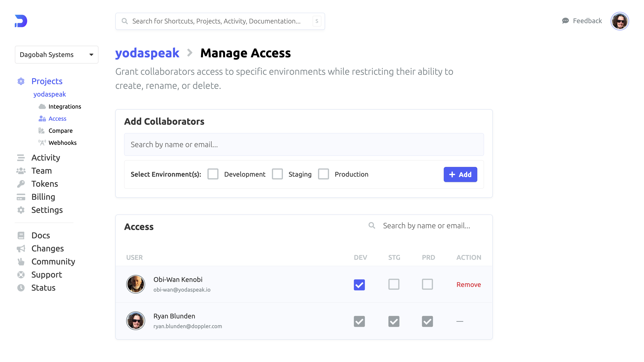Click the Changes megaphone icon
This screenshot has width=644, height=362.
pyautogui.click(x=21, y=249)
